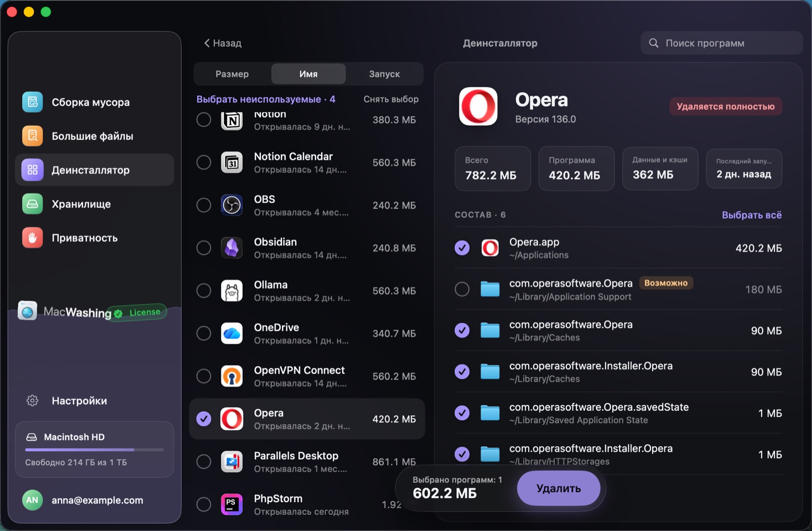Click the large Opera logo in details
The height and width of the screenshot is (531, 812).
(478, 107)
